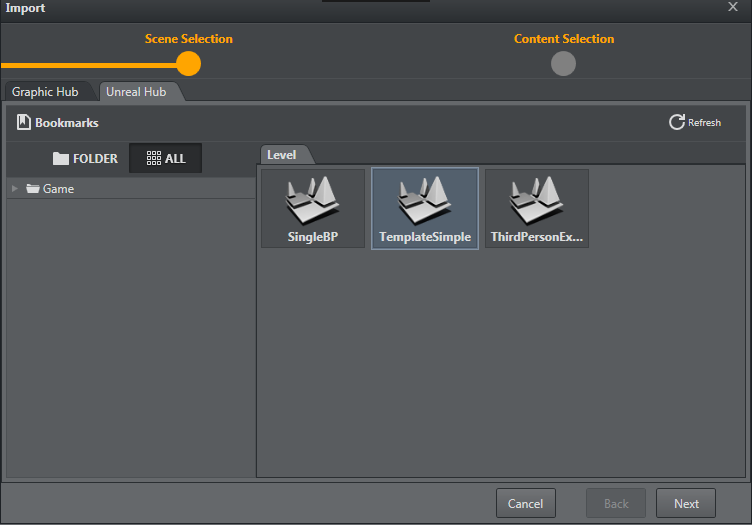The height and width of the screenshot is (525, 752).
Task: Close the Import dialog
Action: [x=733, y=8]
